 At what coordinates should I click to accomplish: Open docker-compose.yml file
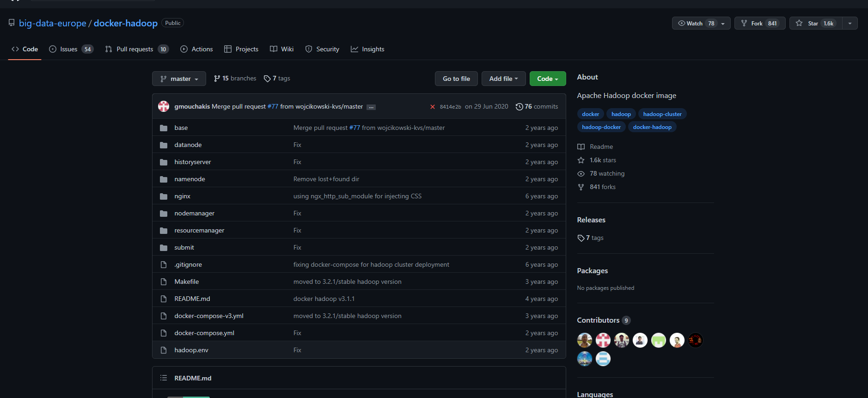(x=204, y=333)
